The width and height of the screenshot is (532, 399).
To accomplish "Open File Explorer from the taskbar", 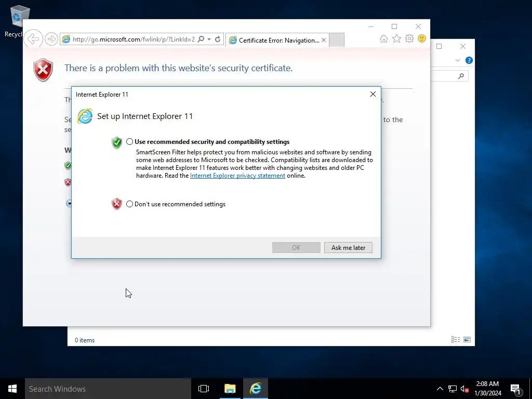I will [230, 389].
